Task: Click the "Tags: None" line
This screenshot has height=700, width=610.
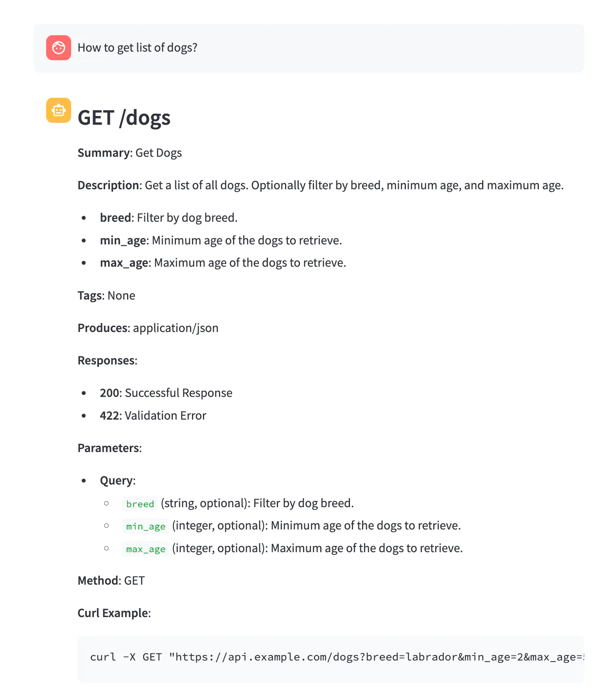Action: point(106,296)
